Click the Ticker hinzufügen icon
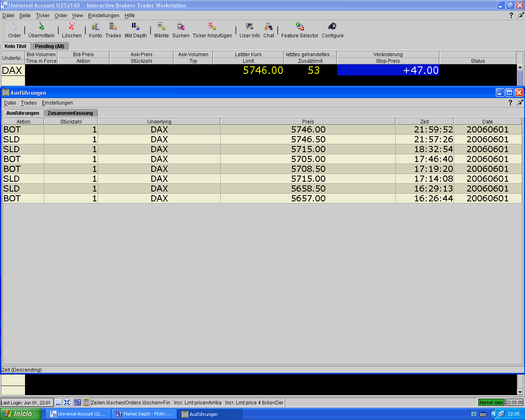This screenshot has width=525, height=420. tap(212, 31)
